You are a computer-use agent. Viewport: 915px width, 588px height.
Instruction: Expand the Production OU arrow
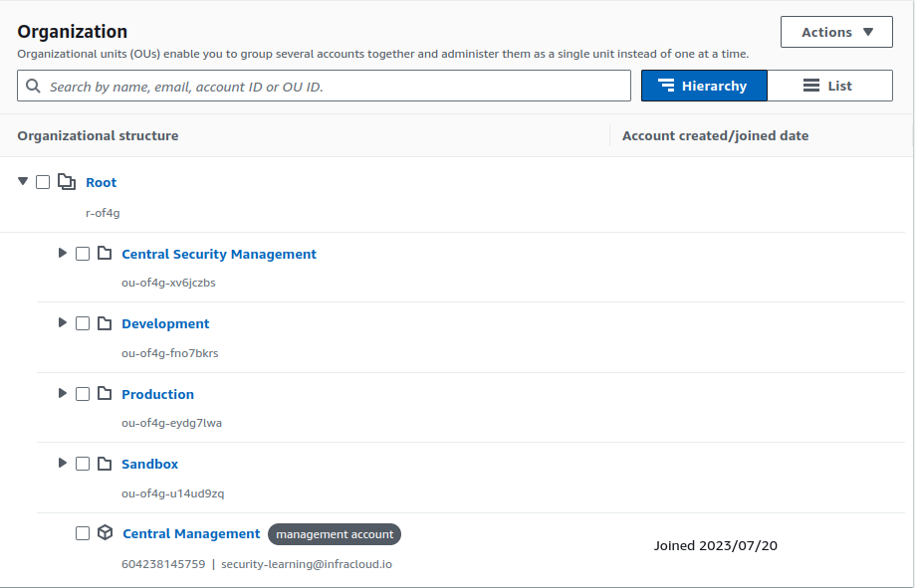63,394
